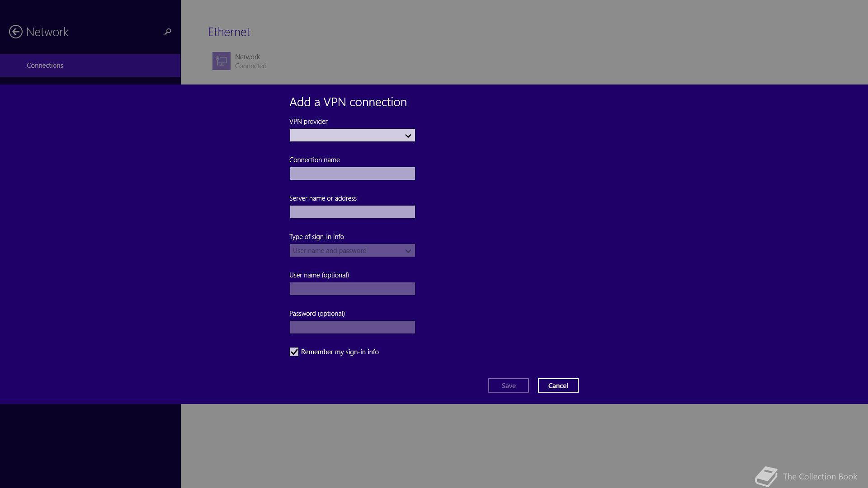Click the search magnifier icon
The image size is (868, 488).
[168, 32]
